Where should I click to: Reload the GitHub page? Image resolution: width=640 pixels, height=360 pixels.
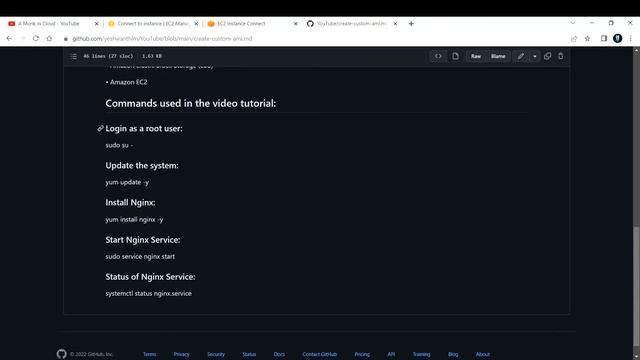tap(36, 38)
